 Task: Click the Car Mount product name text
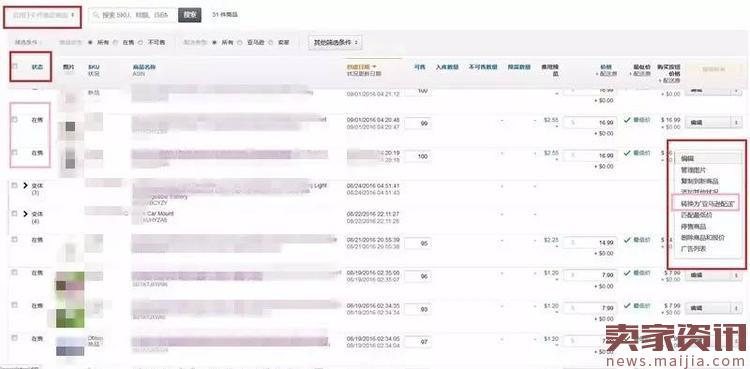[159, 213]
